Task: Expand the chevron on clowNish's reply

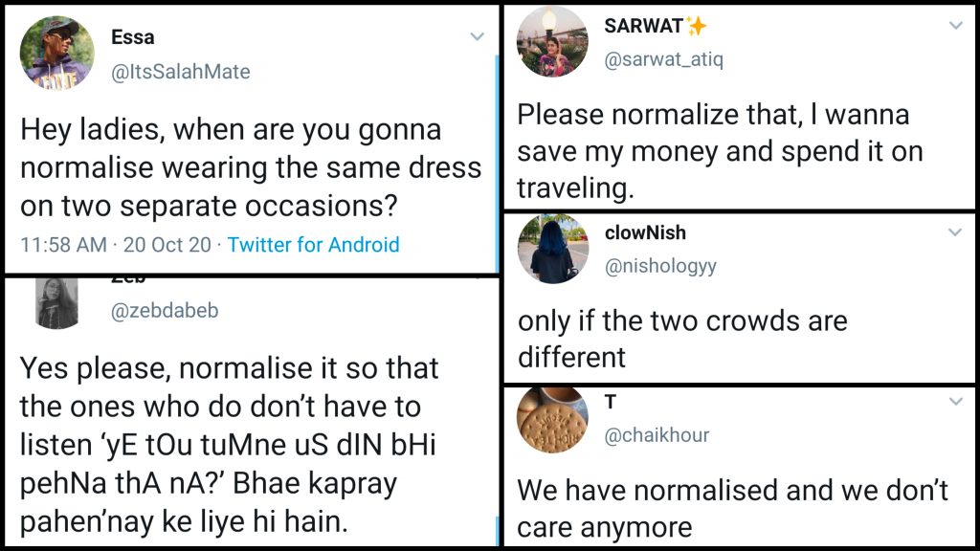Action: click(x=955, y=232)
